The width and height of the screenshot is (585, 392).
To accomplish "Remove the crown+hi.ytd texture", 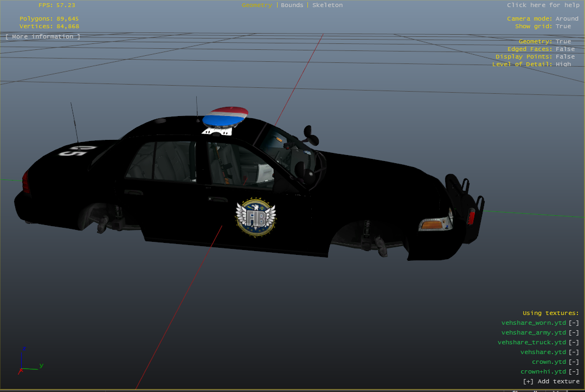I will coord(574,372).
